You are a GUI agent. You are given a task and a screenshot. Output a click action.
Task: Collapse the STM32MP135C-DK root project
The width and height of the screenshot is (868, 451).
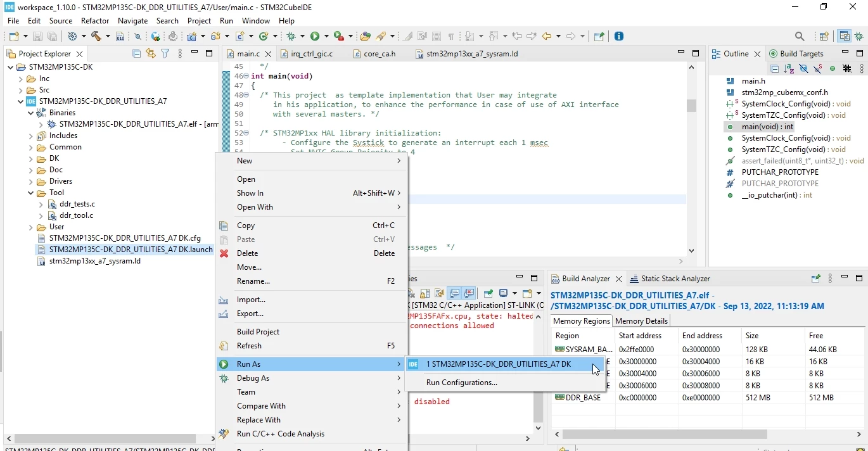tap(11, 67)
